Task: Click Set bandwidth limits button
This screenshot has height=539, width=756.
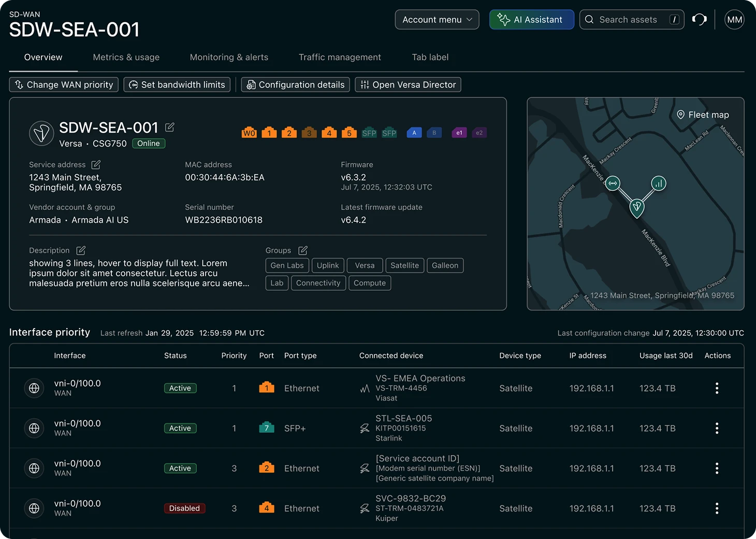Action: tap(177, 84)
